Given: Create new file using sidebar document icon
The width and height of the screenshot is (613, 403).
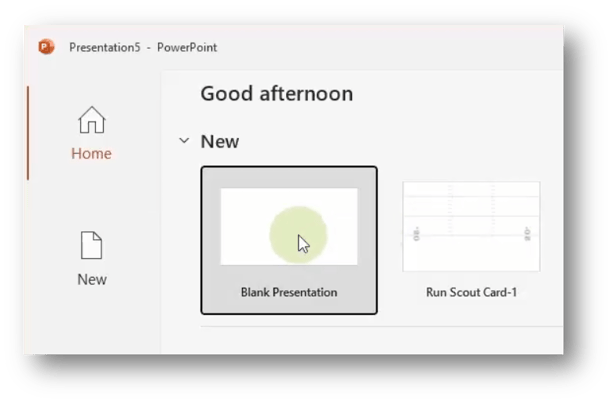Looking at the screenshot, I should [x=91, y=245].
